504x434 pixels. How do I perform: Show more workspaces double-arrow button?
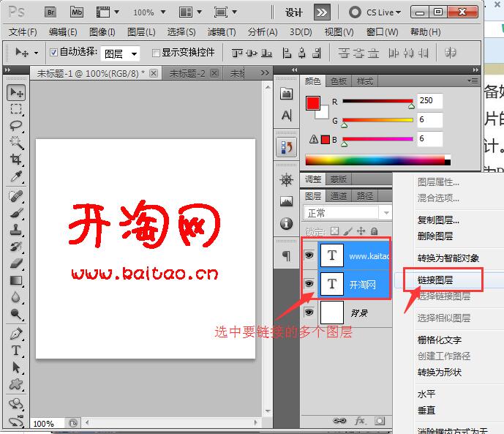tap(322, 12)
